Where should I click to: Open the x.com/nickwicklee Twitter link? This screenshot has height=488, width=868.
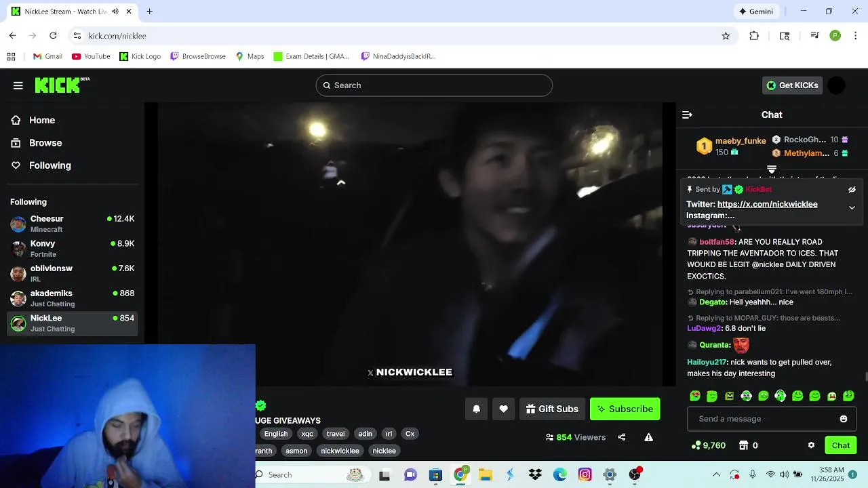click(767, 204)
